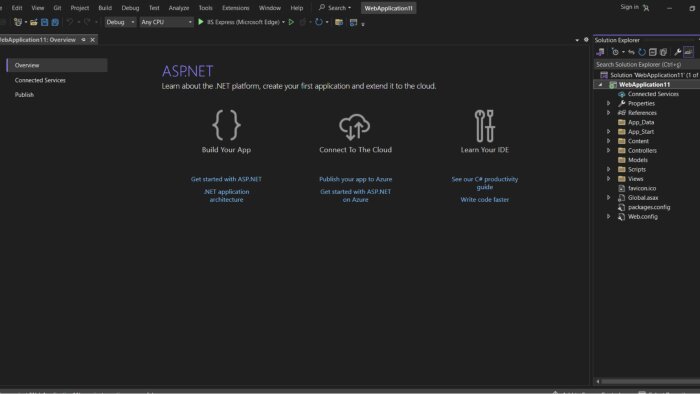
Task: Select the favicon.ico file
Action: [642, 188]
